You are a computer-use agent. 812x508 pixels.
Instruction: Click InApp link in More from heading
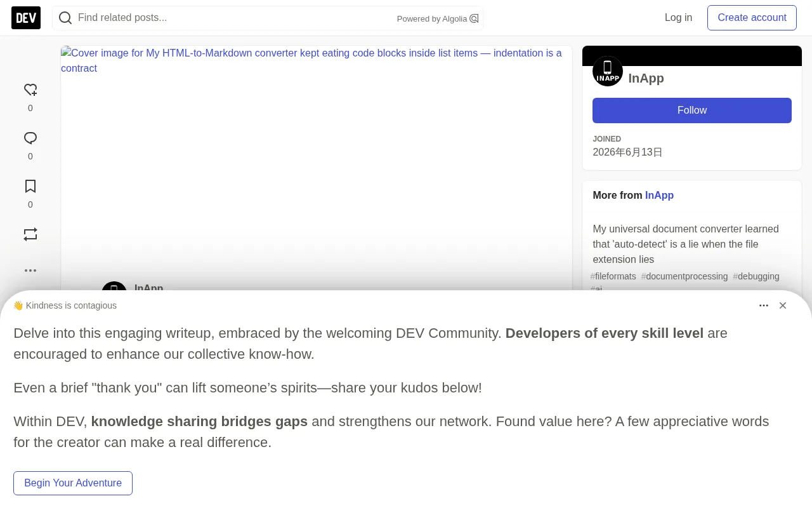659,196
